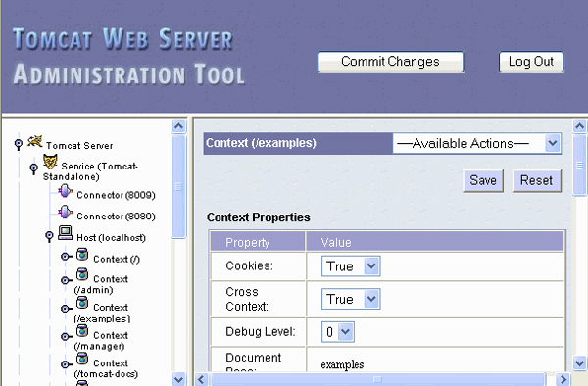Click properties panel scroll right arrow

[563, 379]
